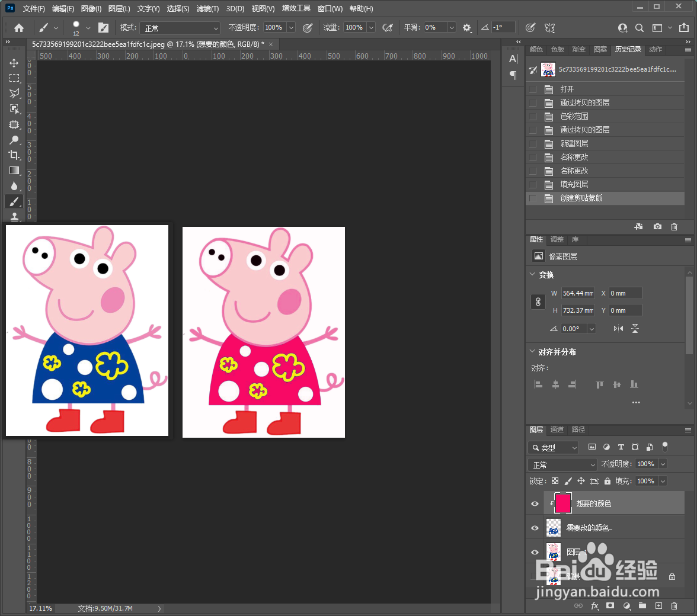
Task: Create new snapshot camera icon
Action: [x=657, y=226]
